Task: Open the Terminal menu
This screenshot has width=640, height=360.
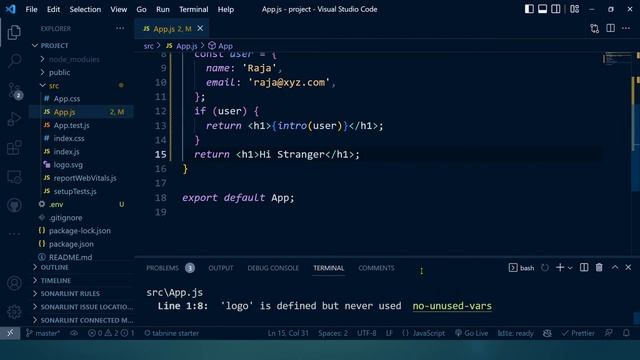Action: 193,9
